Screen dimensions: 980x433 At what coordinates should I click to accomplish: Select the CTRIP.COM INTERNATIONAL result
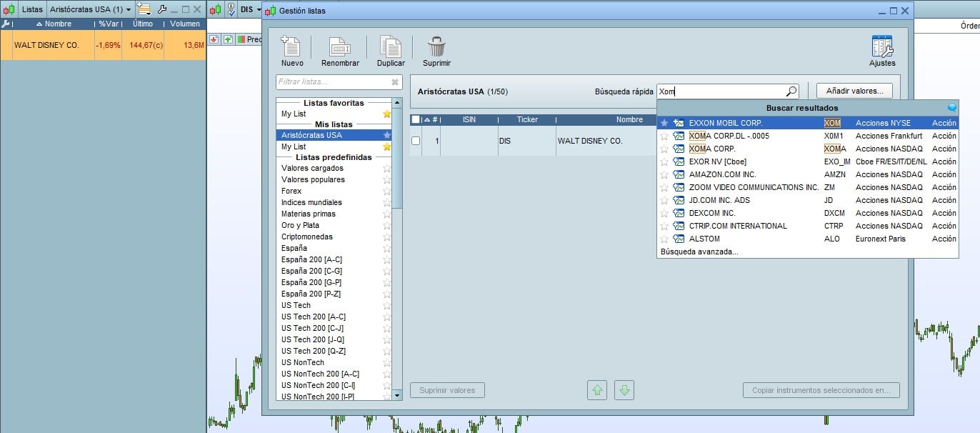click(x=807, y=226)
